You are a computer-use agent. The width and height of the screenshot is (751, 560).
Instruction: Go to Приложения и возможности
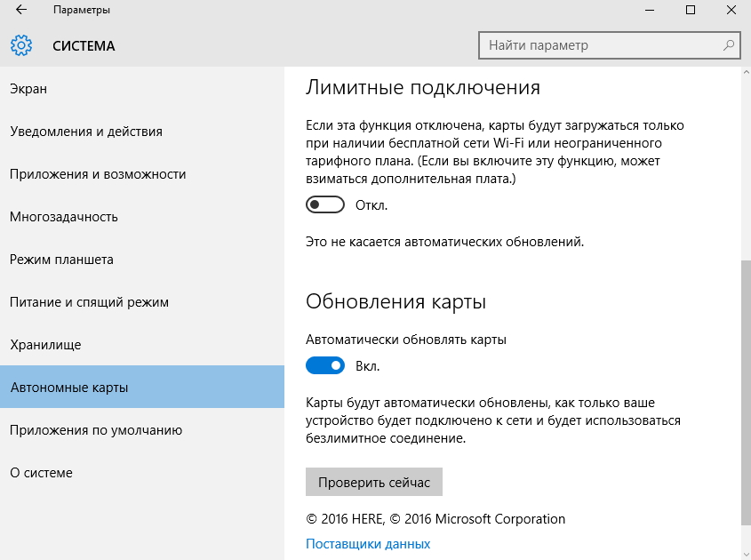[98, 174]
